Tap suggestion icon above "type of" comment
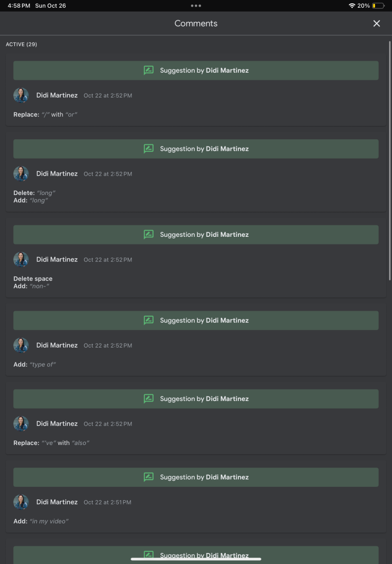 pyautogui.click(x=149, y=320)
